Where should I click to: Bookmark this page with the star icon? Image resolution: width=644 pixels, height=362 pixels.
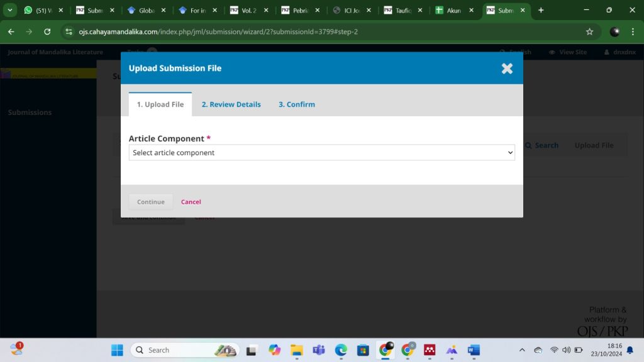tap(589, 31)
